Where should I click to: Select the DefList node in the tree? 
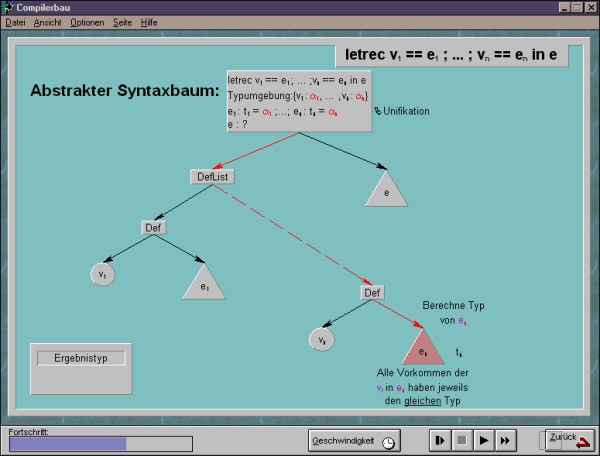[212, 176]
